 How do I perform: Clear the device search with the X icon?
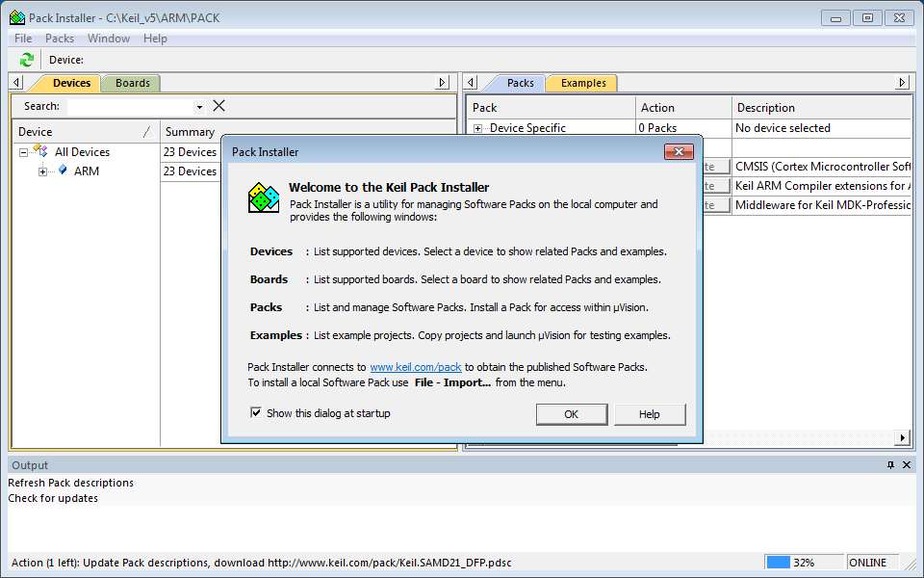tap(218, 106)
